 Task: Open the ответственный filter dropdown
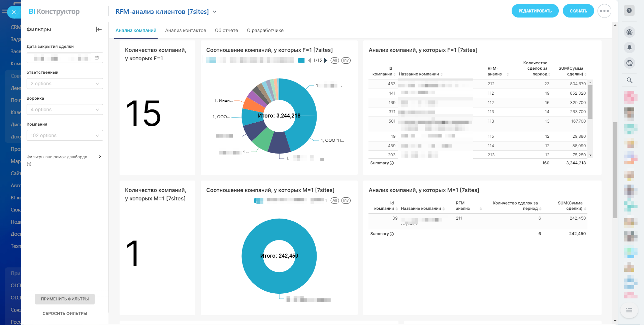click(65, 84)
